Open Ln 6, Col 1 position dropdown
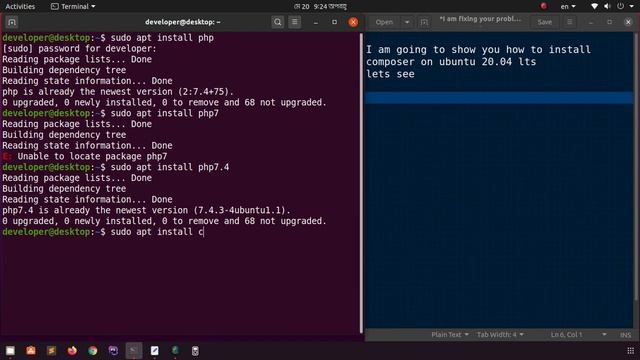This screenshot has height=360, width=640. [578, 335]
